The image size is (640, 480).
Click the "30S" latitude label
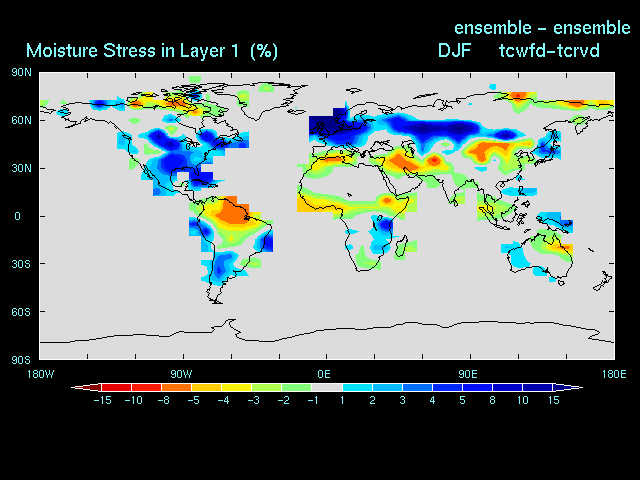point(21,264)
